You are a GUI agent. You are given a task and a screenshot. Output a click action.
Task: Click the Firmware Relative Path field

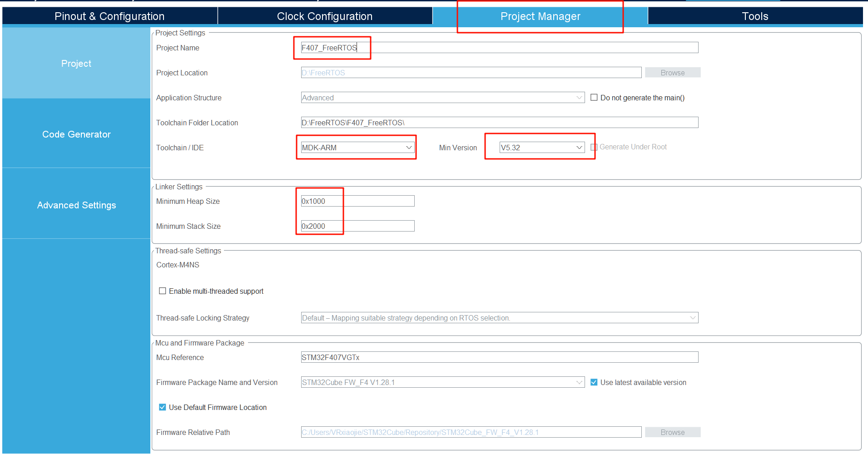tap(471, 432)
